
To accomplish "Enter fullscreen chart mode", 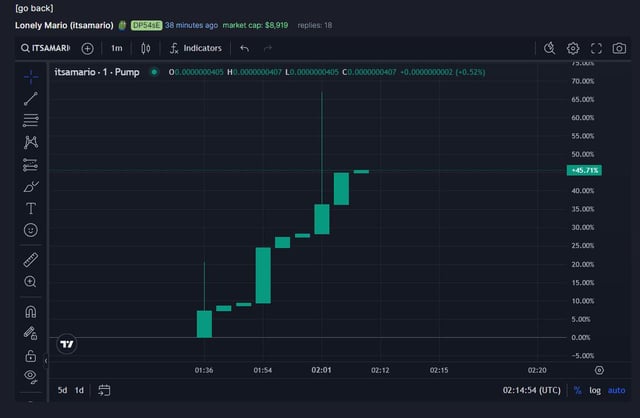I will coord(597,48).
